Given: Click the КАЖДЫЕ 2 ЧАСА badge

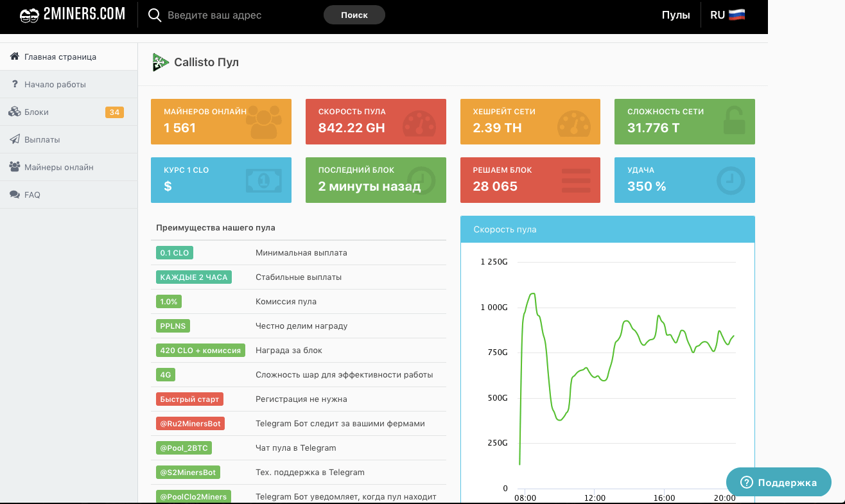Looking at the screenshot, I should tap(194, 277).
